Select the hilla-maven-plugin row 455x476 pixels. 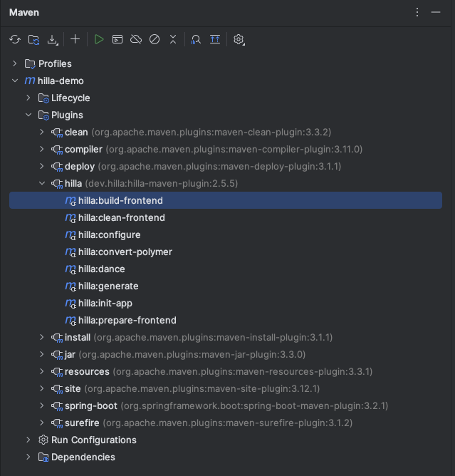pyautogui.click(x=226, y=183)
